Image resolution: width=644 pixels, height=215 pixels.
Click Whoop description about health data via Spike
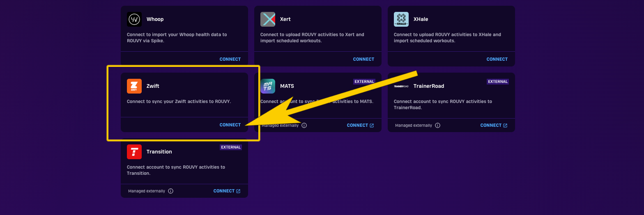(x=177, y=38)
